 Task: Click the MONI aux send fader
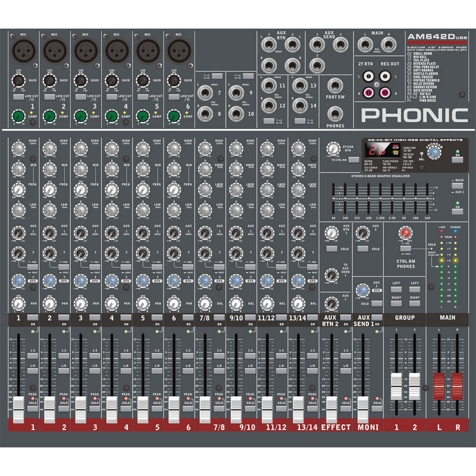pyautogui.click(x=363, y=410)
